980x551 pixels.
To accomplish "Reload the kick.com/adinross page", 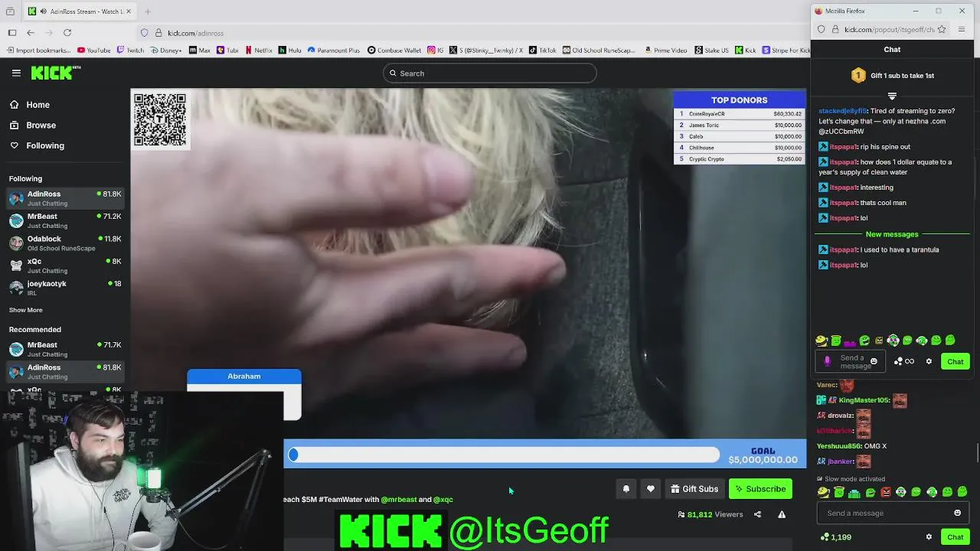I will click(x=67, y=33).
